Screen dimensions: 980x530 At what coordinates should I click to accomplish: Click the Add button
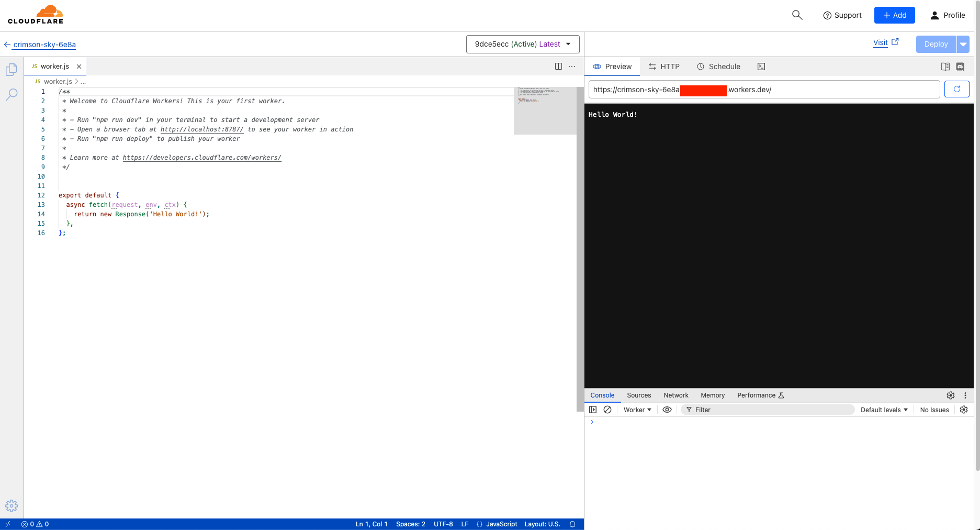pyautogui.click(x=894, y=15)
